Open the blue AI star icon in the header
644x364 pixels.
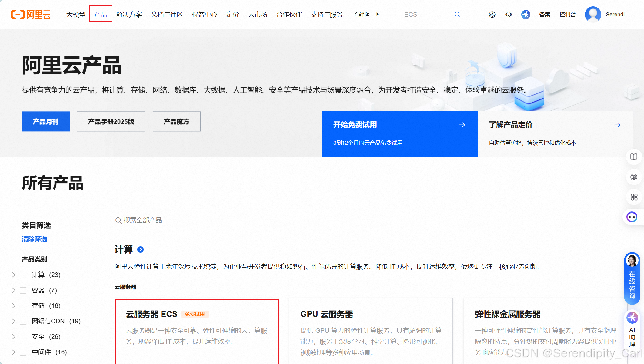pyautogui.click(x=526, y=15)
